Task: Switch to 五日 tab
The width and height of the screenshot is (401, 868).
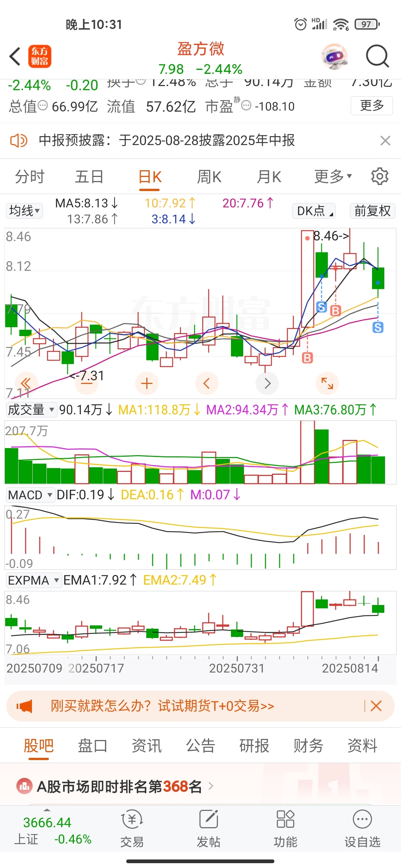Action: tap(89, 177)
